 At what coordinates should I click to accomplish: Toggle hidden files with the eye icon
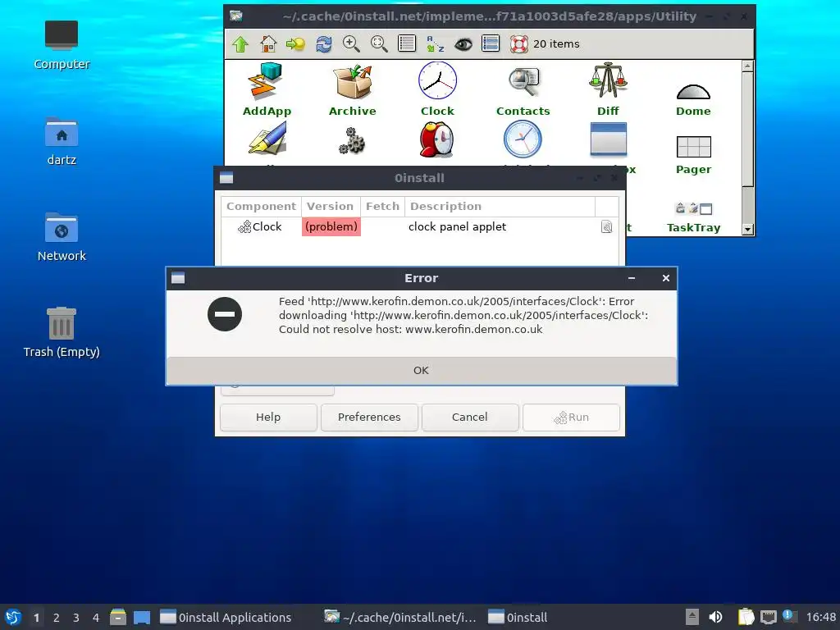(x=463, y=44)
